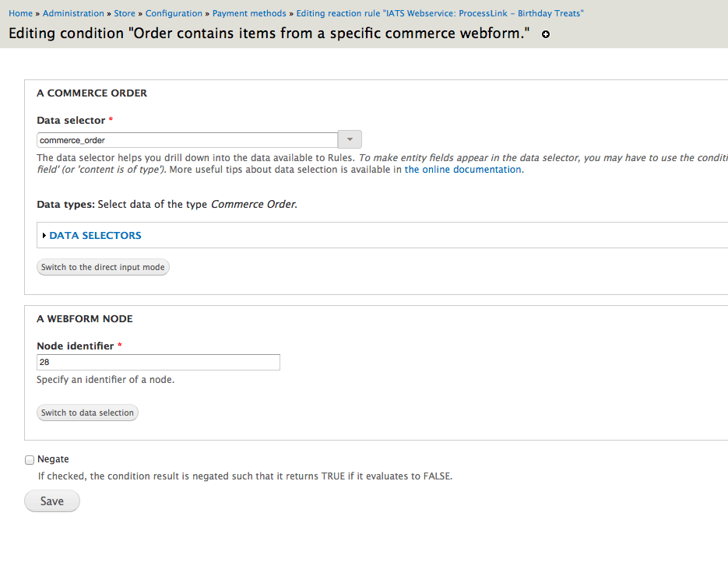Viewport: 728px width, 583px height.
Task: Navigate to Home breadcrumb
Action: (20, 13)
